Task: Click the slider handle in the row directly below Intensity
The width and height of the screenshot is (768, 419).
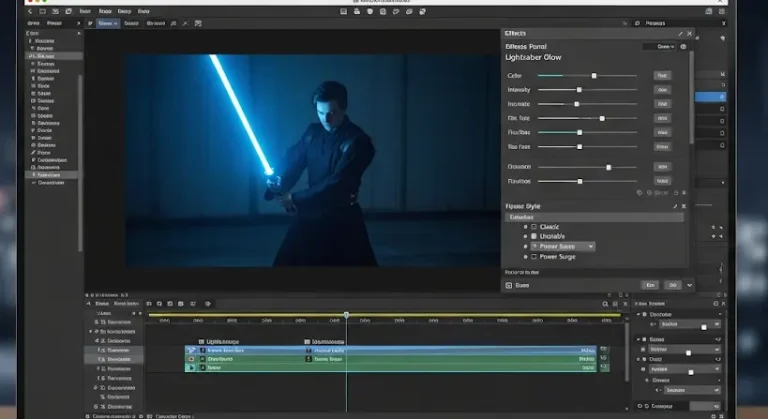Action: 577,104
